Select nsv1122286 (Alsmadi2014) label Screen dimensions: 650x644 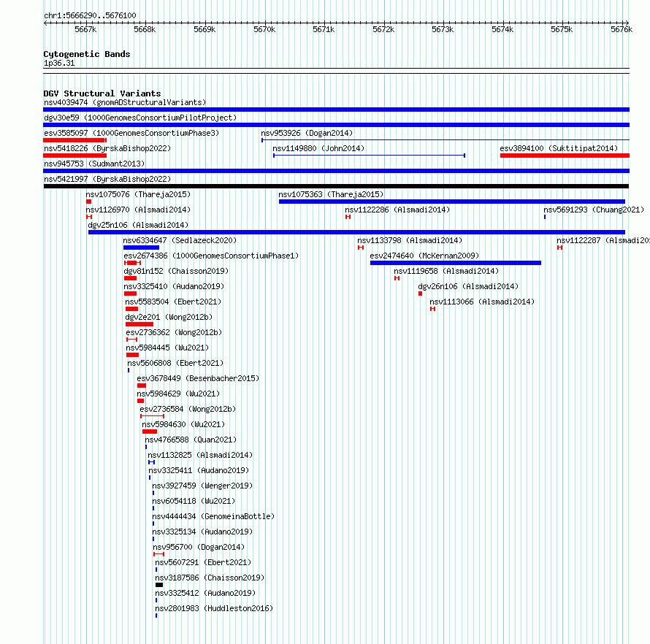(397, 210)
